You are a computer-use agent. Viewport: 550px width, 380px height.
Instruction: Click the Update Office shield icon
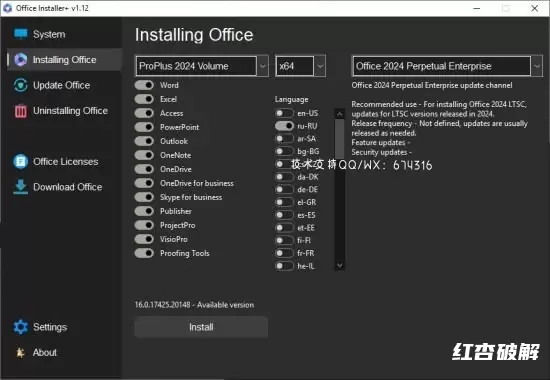click(x=21, y=85)
